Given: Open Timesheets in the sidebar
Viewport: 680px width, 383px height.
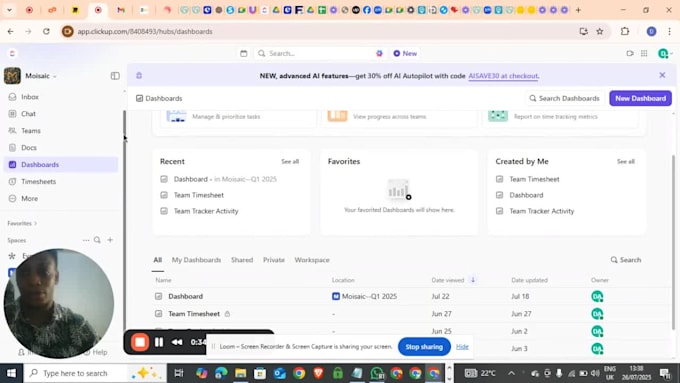Looking at the screenshot, I should coord(38,181).
